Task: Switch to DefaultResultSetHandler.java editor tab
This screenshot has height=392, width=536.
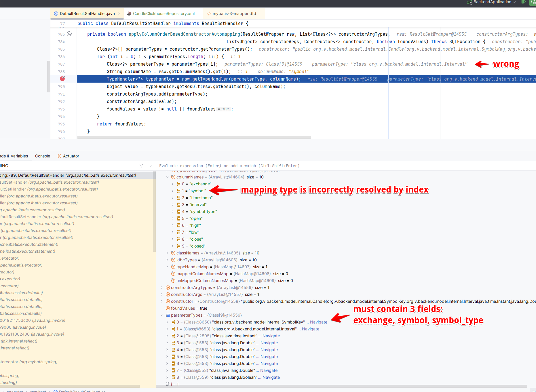Action: pos(87,14)
